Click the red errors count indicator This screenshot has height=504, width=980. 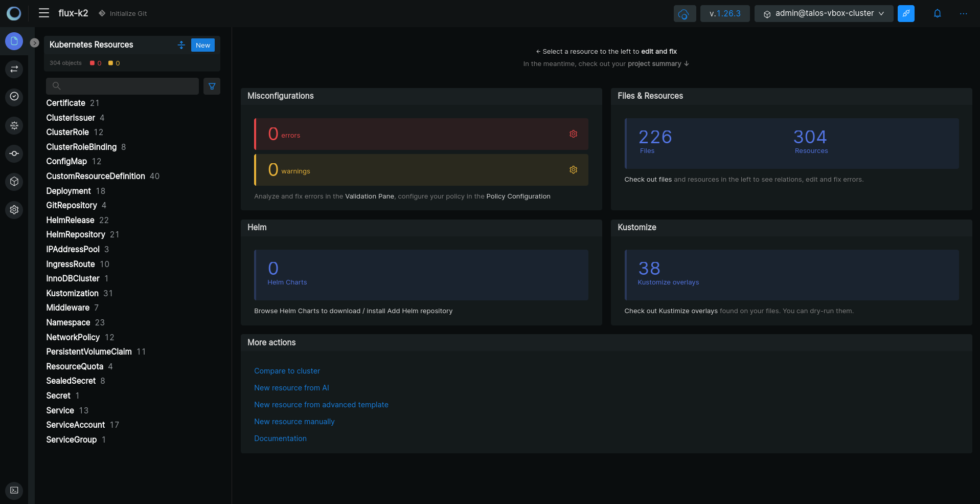point(96,63)
